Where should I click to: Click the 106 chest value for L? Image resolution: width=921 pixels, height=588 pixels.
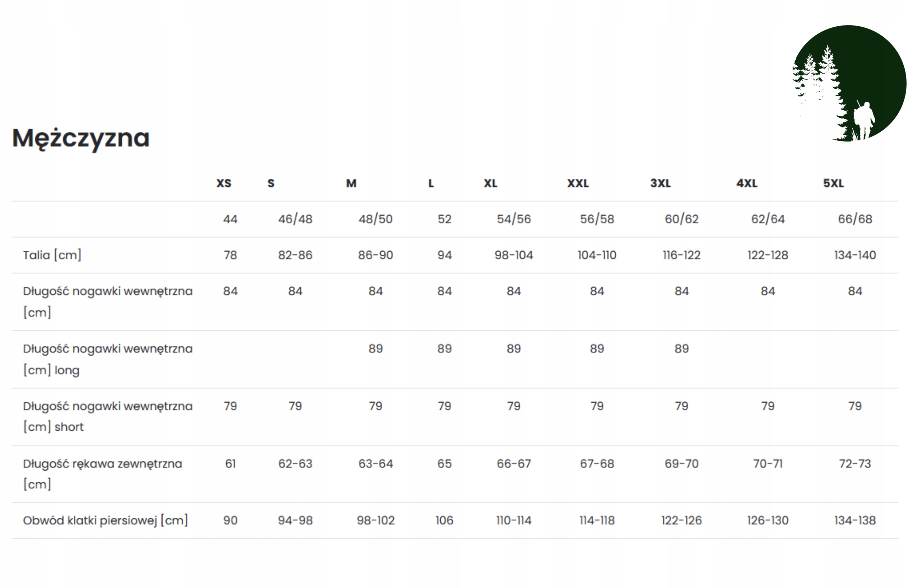[444, 520]
